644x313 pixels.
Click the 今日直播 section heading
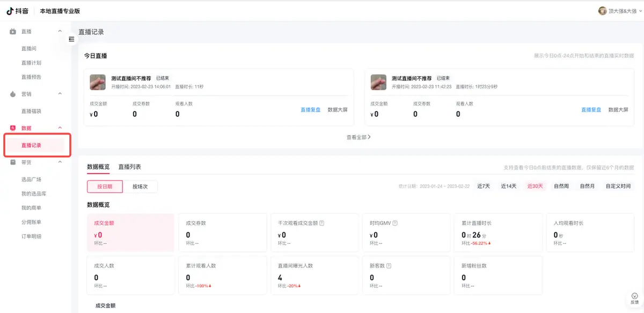click(96, 56)
